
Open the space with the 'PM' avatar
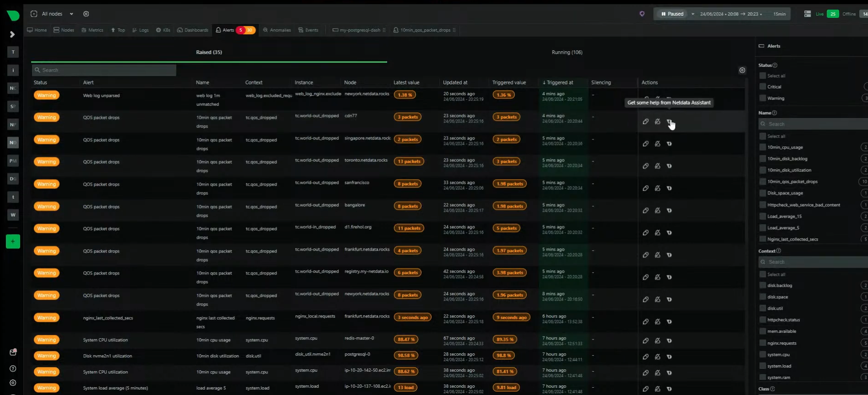click(x=13, y=161)
